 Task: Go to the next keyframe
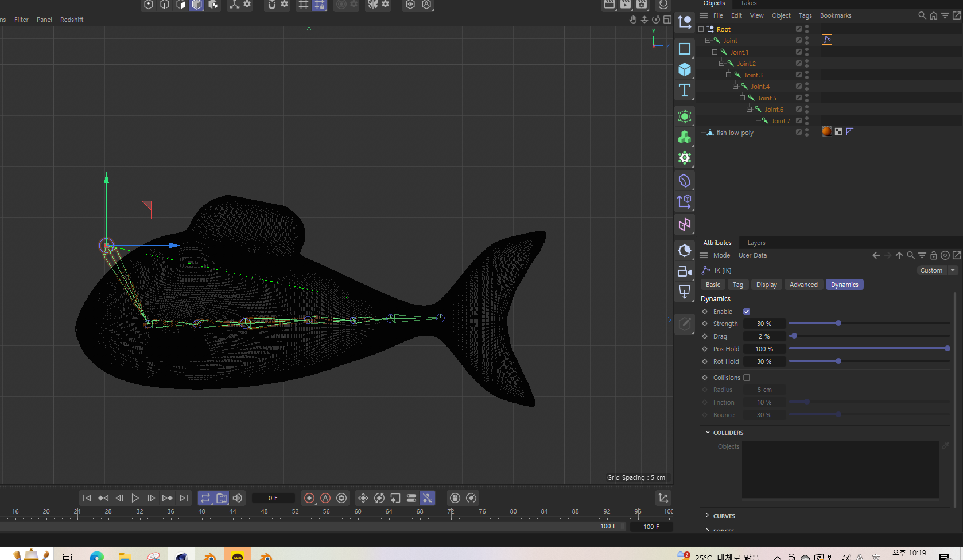tap(168, 498)
